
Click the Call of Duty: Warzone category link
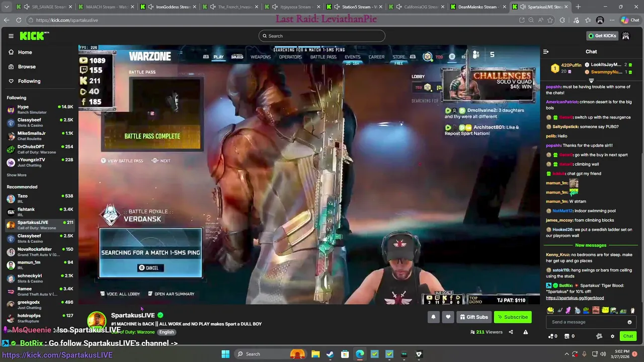tap(134, 332)
